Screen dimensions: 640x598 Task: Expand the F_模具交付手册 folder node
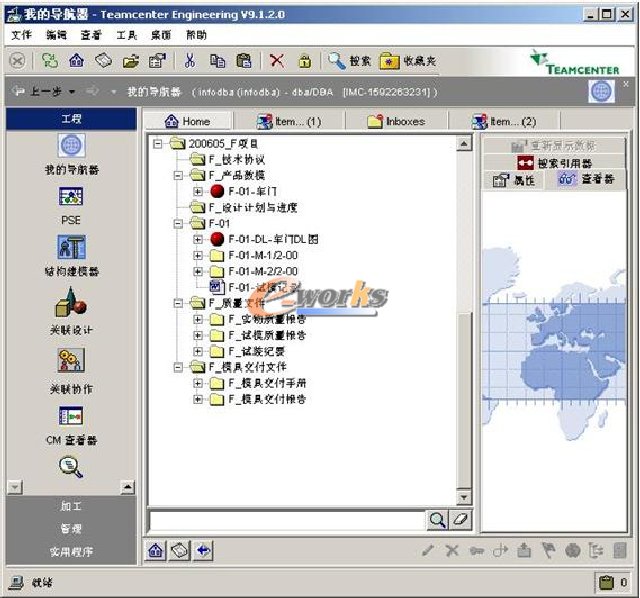[198, 383]
